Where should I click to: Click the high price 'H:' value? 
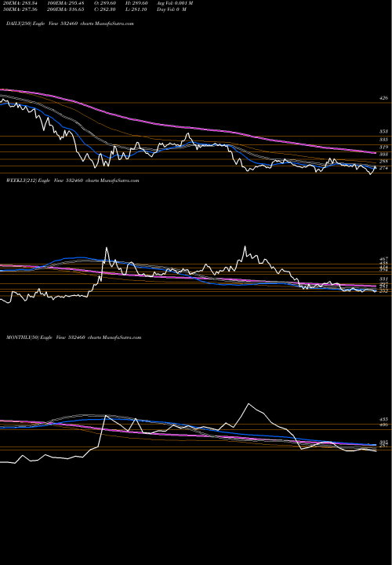(135, 3)
